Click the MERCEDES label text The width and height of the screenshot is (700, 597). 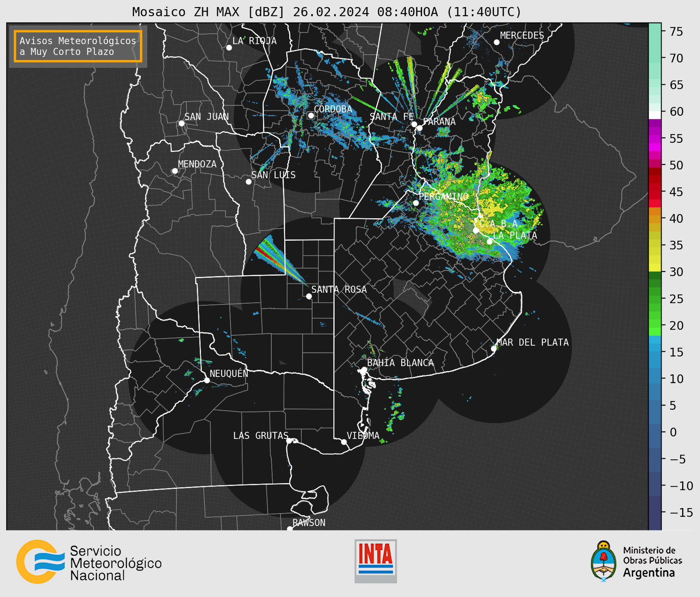pos(522,35)
